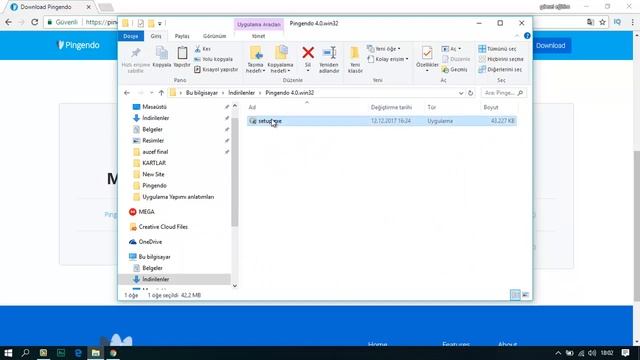
Task: Open the Taşıma hedefi move-to menu
Action: (x=256, y=60)
